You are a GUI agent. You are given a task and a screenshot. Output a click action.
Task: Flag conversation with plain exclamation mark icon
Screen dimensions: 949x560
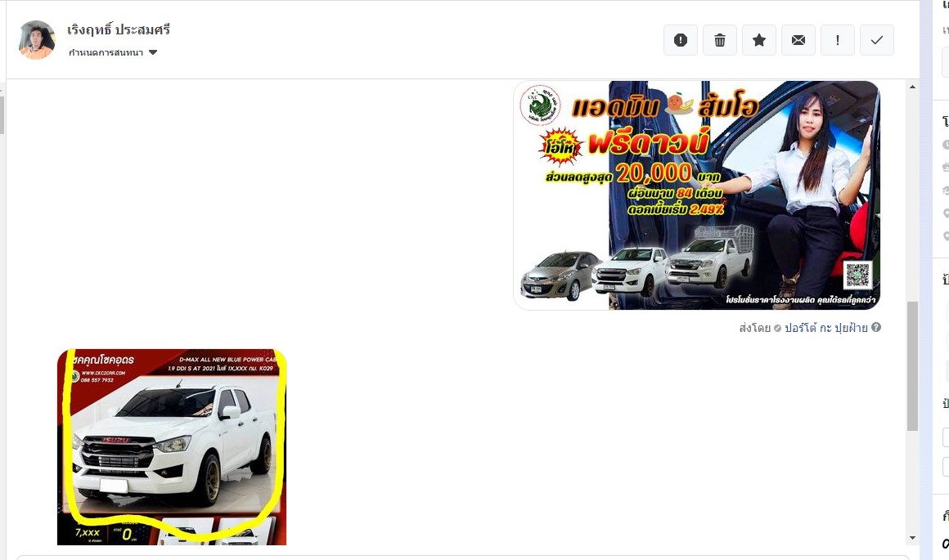[838, 40]
